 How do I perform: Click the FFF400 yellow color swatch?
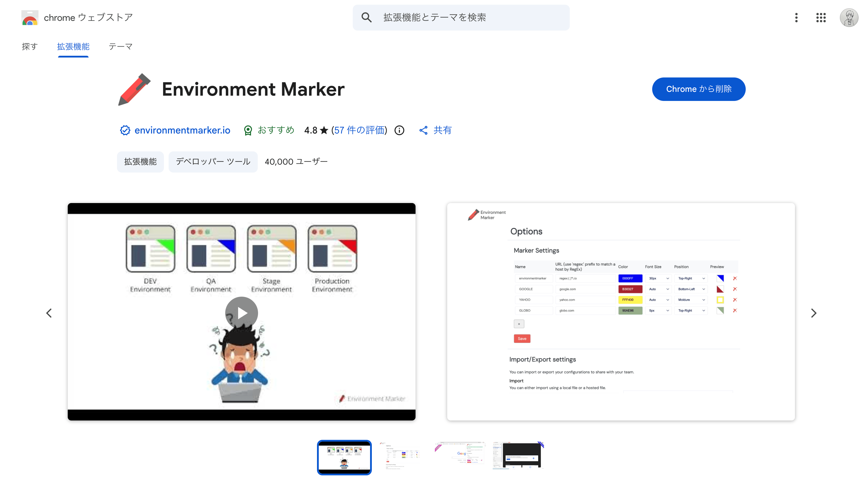[630, 300]
